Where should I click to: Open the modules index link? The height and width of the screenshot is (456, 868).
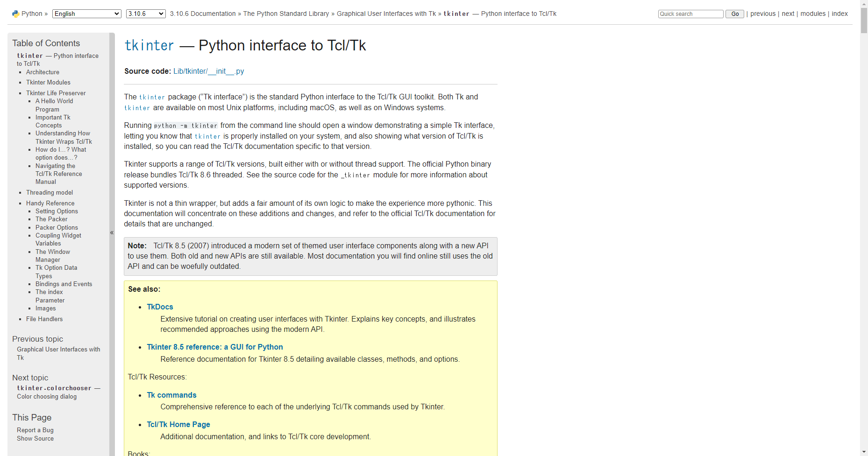click(x=813, y=14)
